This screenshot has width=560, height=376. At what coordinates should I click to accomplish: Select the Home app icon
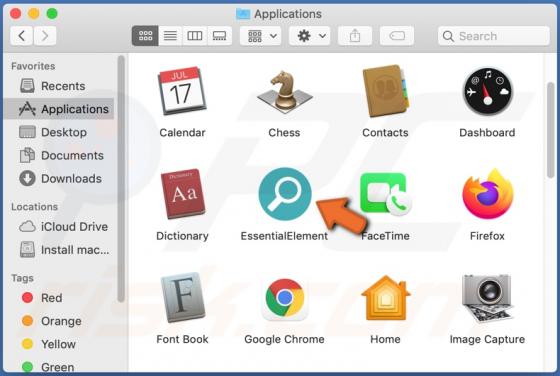tap(386, 297)
